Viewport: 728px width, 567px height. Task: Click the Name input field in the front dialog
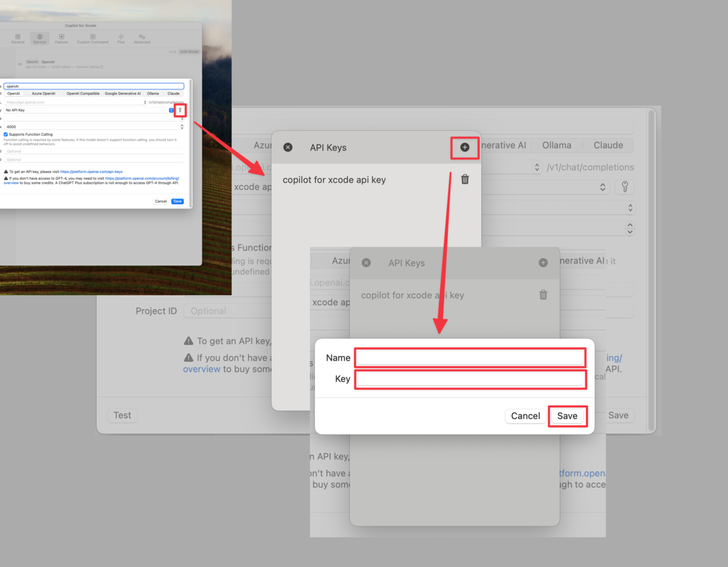click(x=470, y=358)
